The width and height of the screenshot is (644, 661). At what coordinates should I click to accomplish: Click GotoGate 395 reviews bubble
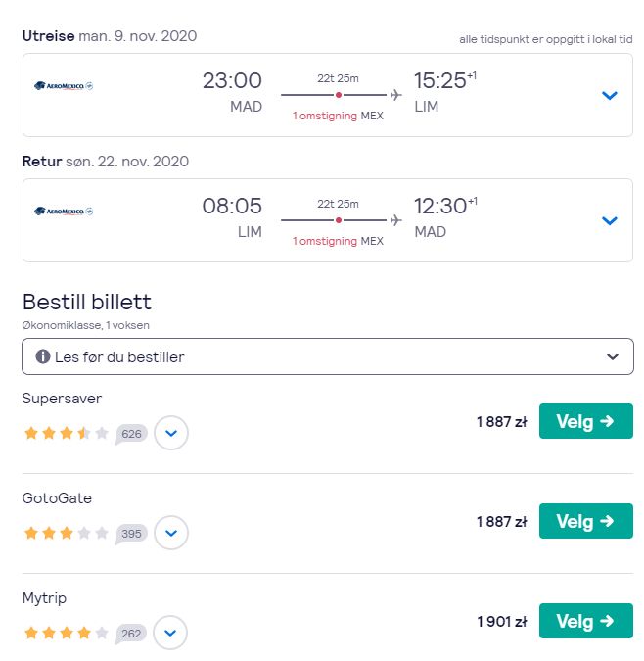131,534
